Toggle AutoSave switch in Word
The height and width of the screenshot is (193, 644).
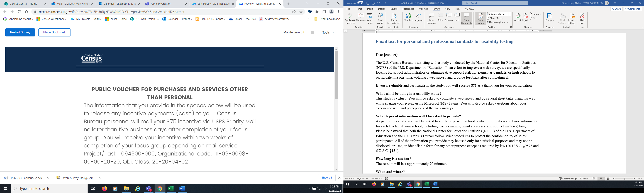click(360, 3)
